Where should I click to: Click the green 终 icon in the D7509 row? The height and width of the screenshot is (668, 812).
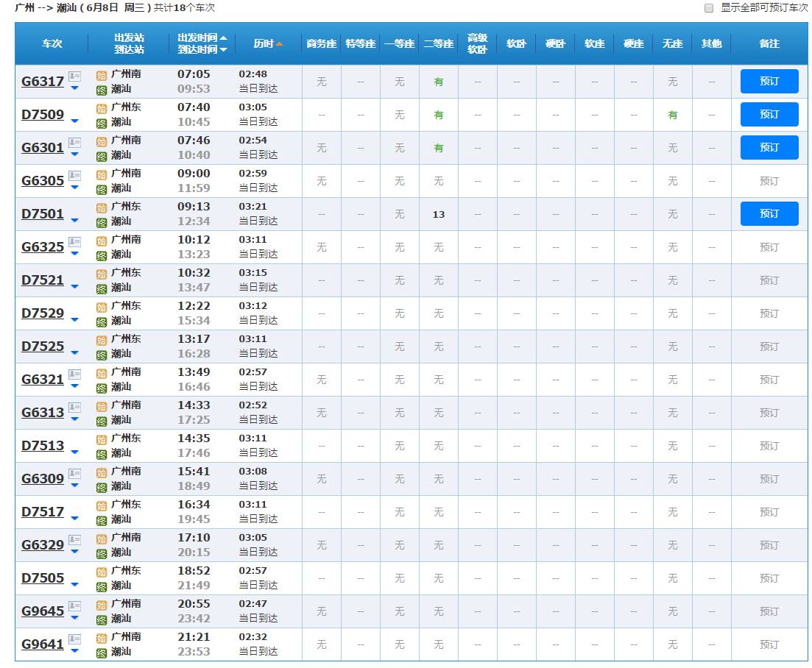(102, 124)
